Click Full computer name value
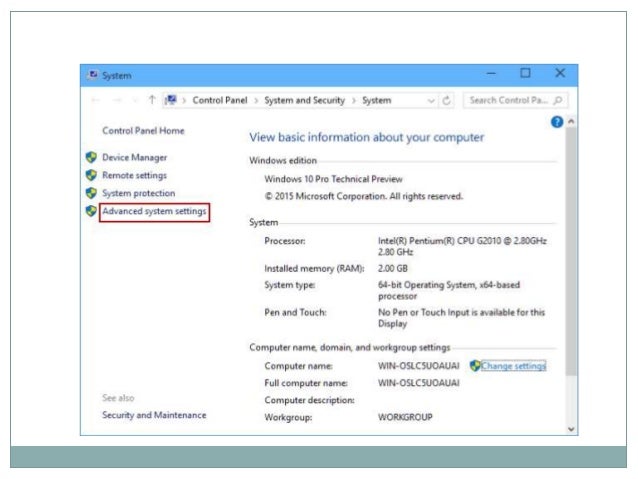The width and height of the screenshot is (638, 479). click(x=419, y=383)
